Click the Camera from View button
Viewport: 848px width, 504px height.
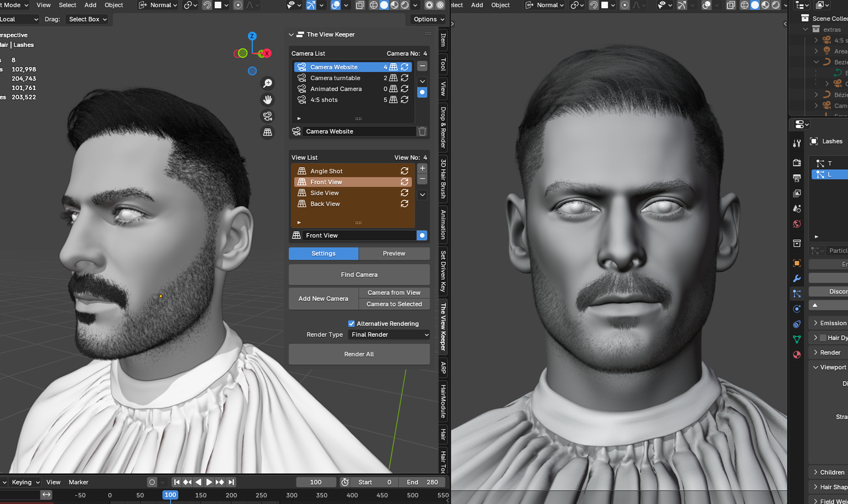click(394, 293)
